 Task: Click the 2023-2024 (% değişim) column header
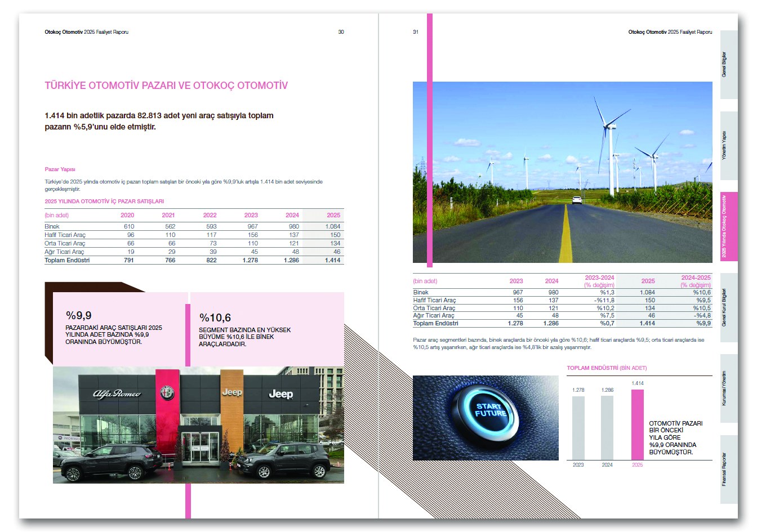pos(599,281)
